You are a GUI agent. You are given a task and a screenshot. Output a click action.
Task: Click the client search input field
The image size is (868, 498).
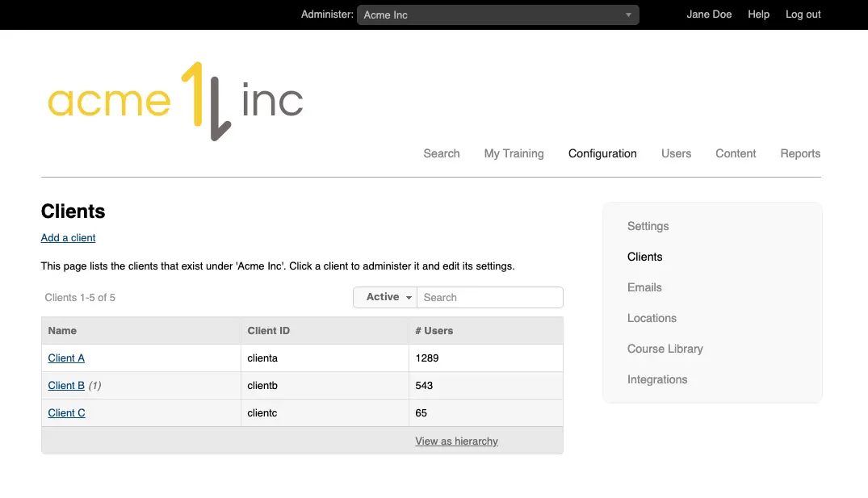[x=490, y=297]
